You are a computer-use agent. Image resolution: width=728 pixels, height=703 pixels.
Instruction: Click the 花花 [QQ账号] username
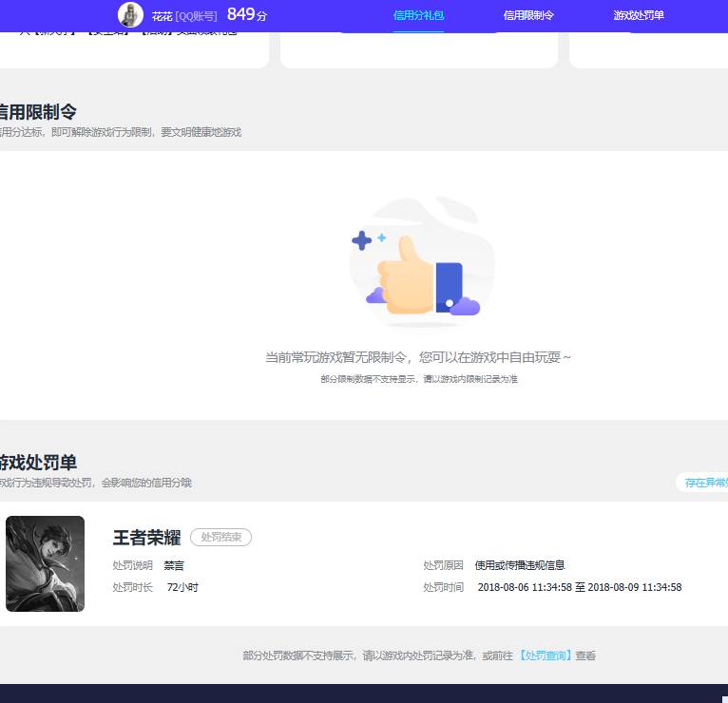click(184, 16)
